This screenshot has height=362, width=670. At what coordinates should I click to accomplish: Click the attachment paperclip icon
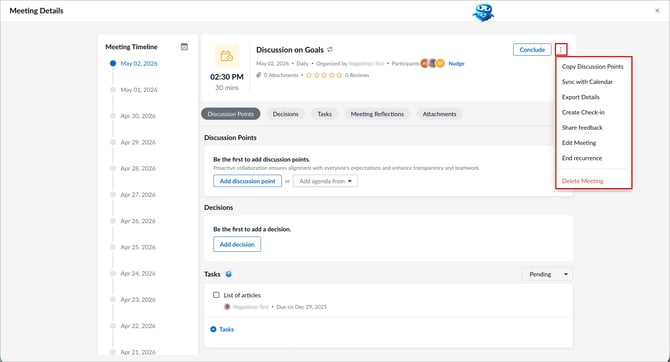click(x=259, y=75)
